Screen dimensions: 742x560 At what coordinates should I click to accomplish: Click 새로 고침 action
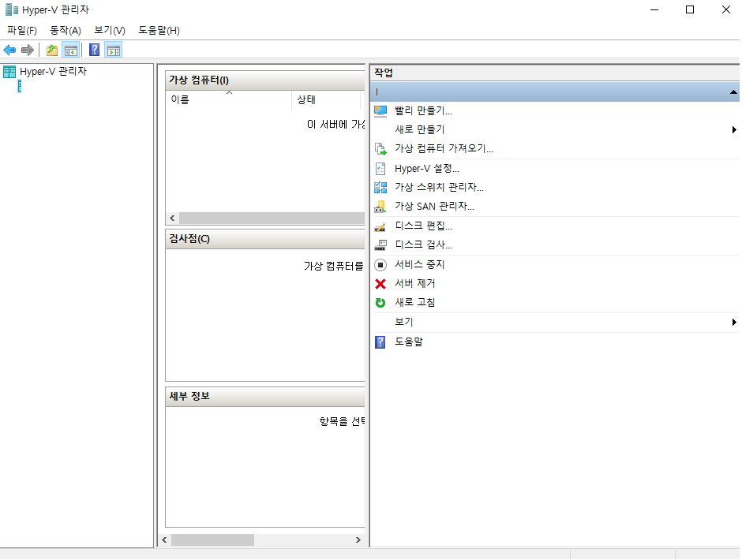415,303
